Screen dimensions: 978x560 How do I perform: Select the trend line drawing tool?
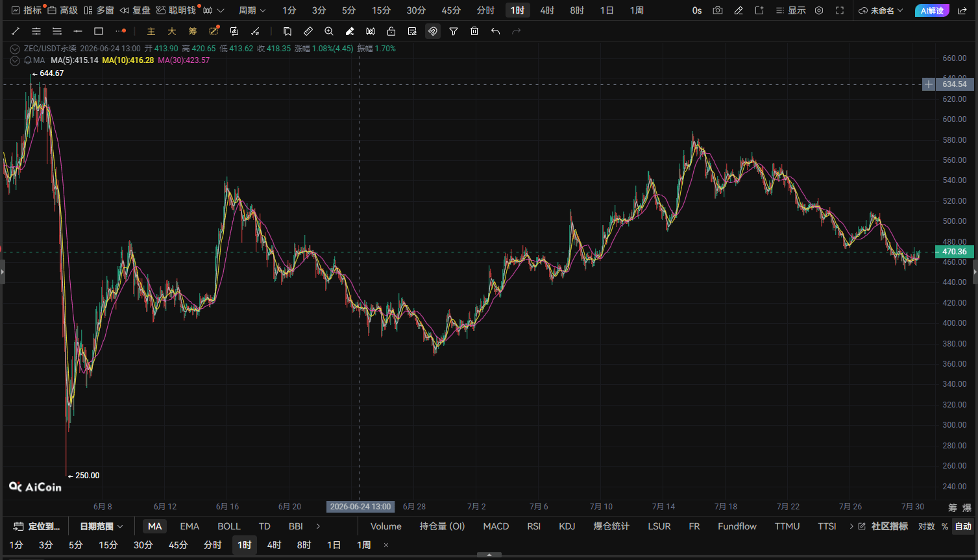(16, 31)
